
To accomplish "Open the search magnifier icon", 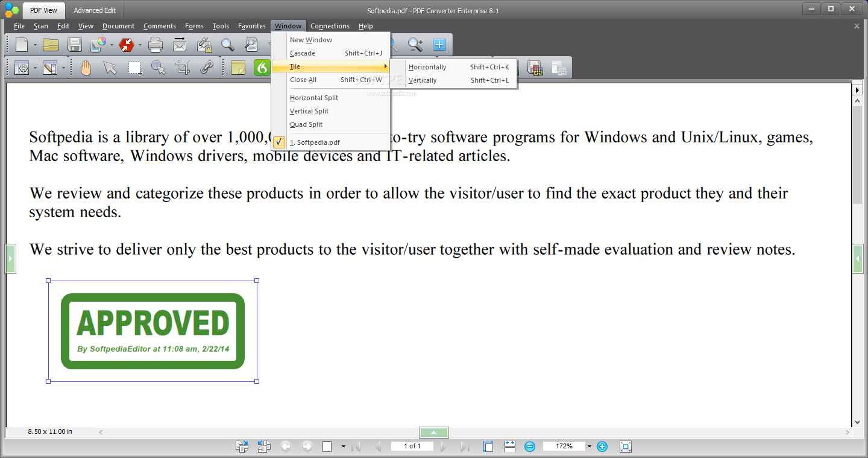I will tap(227, 45).
